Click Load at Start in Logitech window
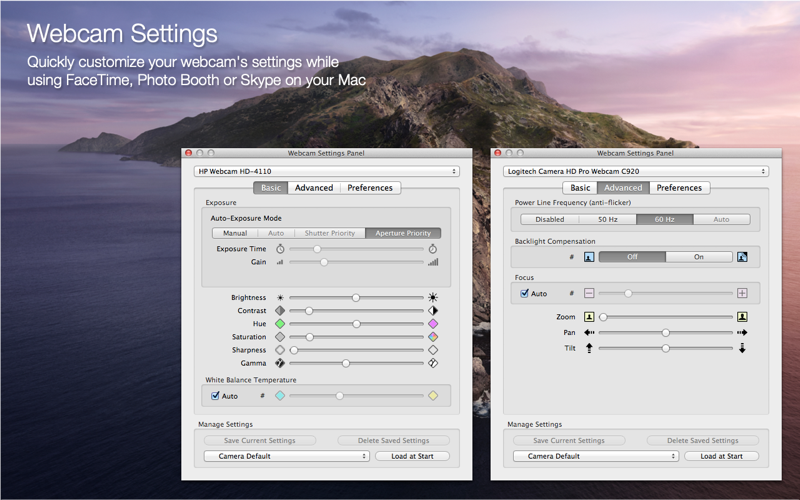800x500 pixels. tap(721, 456)
